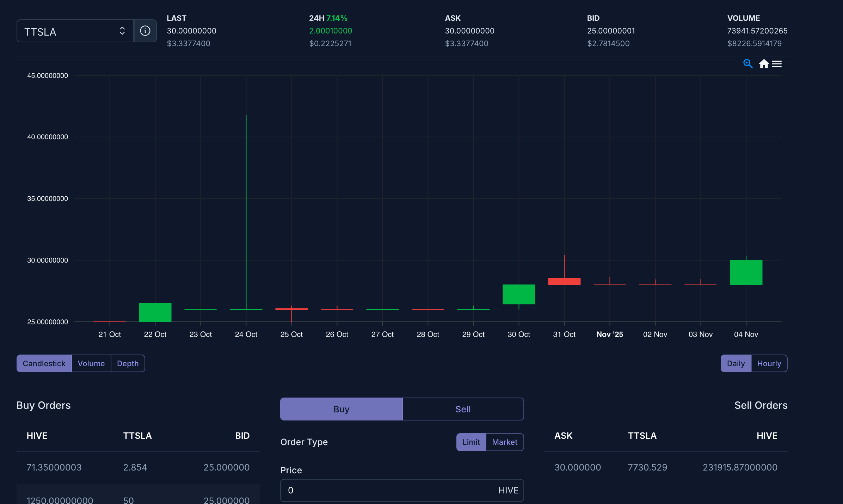This screenshot has height=504, width=843.
Task: Open the chart hamburger menu
Action: click(x=777, y=64)
